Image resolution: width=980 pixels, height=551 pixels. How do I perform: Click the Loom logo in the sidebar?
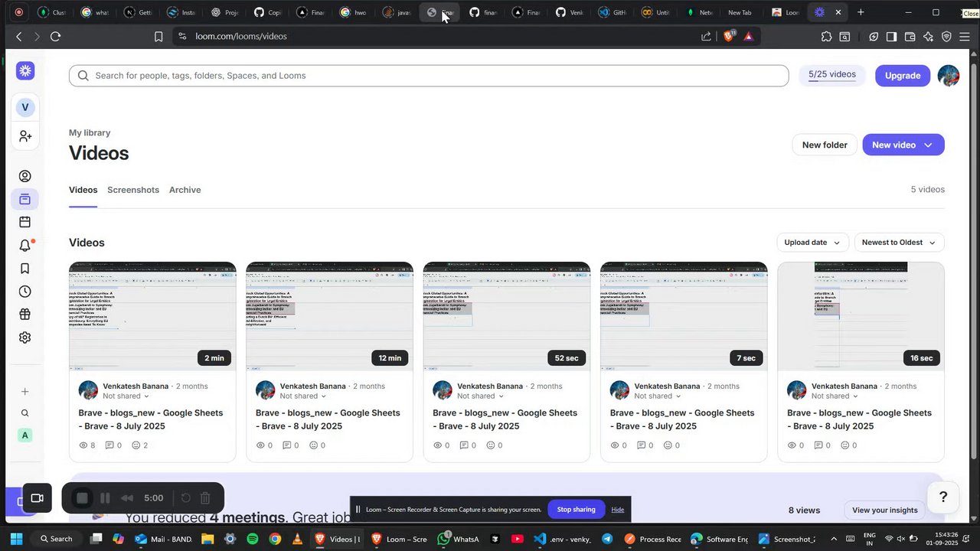(25, 71)
